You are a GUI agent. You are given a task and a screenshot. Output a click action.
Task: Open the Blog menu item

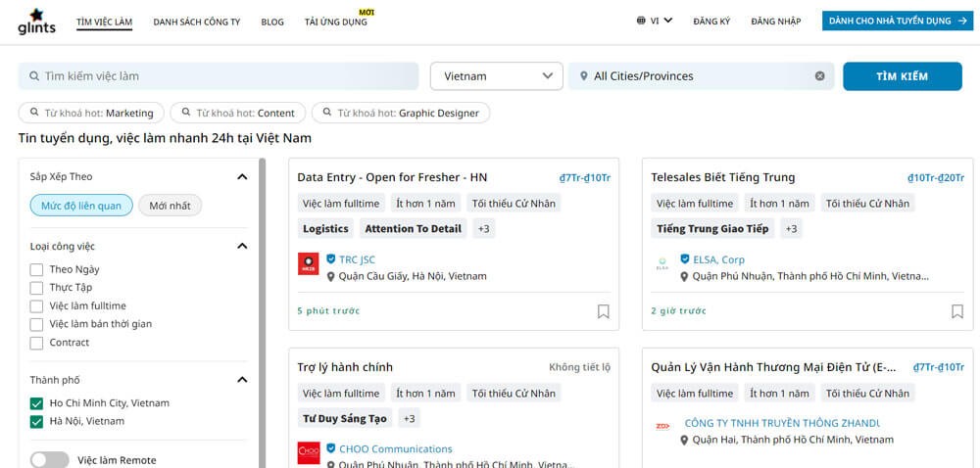pyautogui.click(x=272, y=22)
